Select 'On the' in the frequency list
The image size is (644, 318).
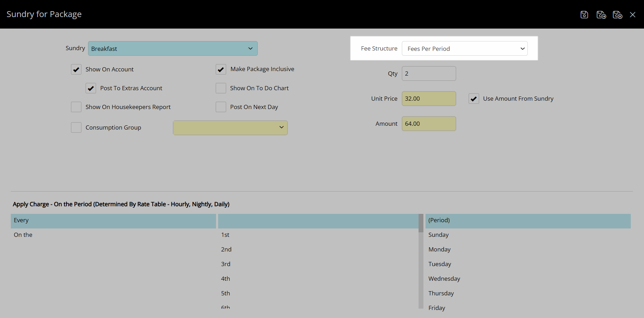(x=113, y=235)
